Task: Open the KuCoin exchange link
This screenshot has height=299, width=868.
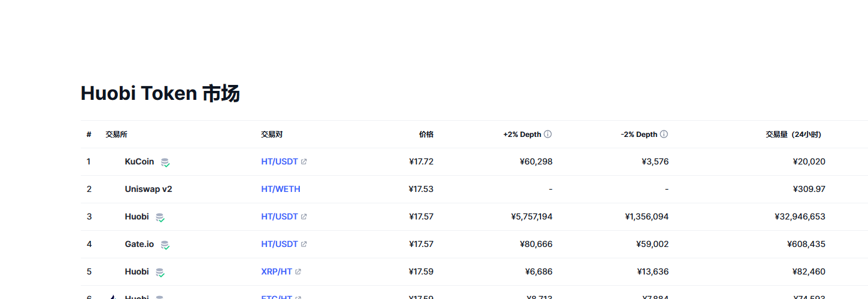Action: click(x=139, y=161)
